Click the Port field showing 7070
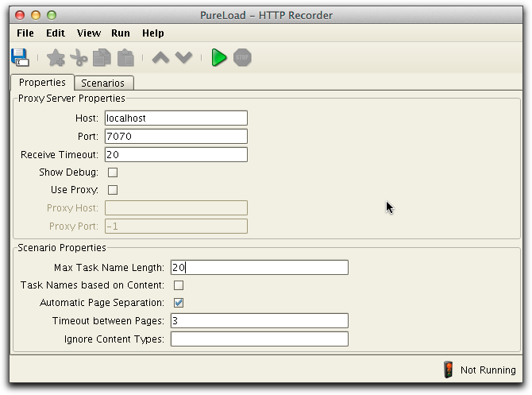This screenshot has width=532, height=395. coord(176,137)
